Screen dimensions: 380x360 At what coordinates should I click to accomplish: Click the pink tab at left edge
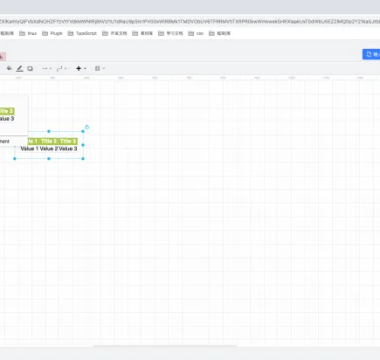[x=2, y=57]
